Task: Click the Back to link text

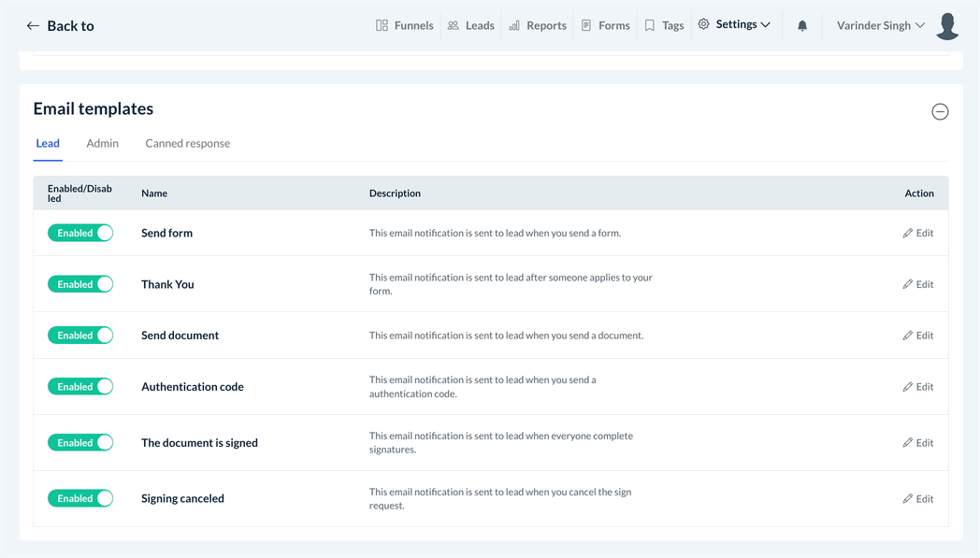Action: [x=70, y=26]
